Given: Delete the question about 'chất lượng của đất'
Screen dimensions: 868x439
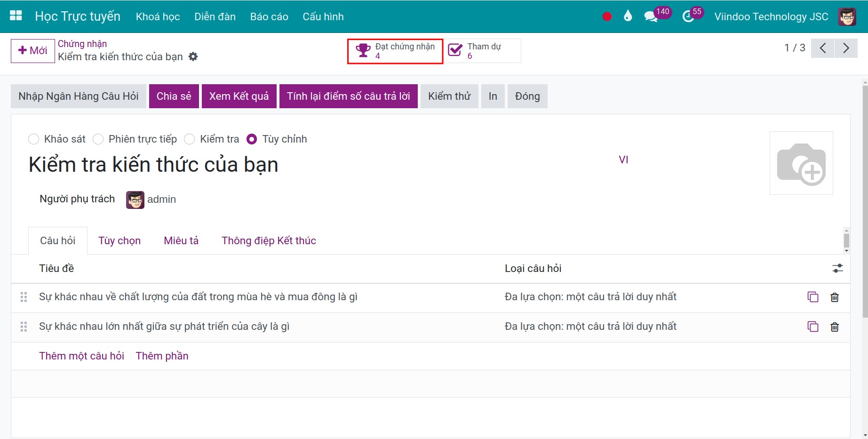Looking at the screenshot, I should pyautogui.click(x=835, y=297).
